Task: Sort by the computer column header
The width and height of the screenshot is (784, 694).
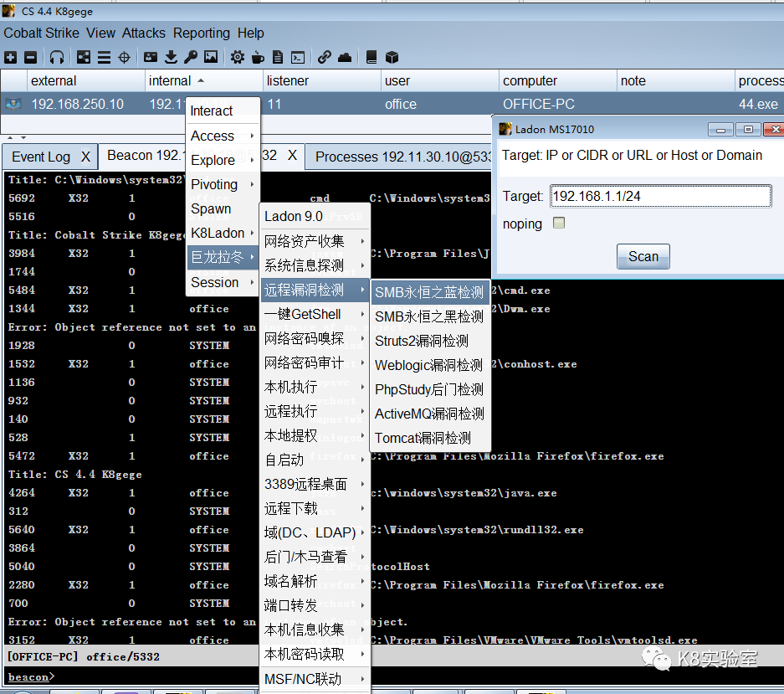Action: coord(557,80)
